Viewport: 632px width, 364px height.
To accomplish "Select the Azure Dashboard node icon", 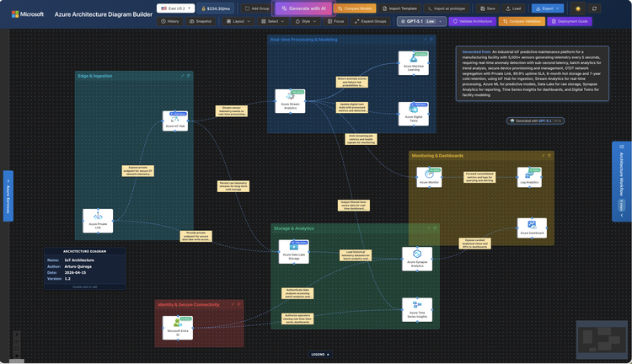I will pos(532,225).
